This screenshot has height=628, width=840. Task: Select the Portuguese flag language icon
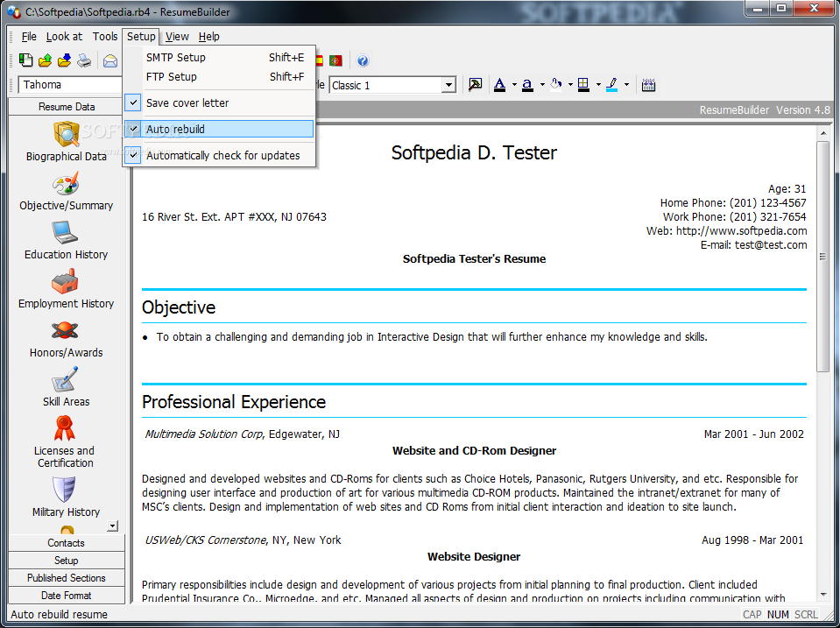335,60
